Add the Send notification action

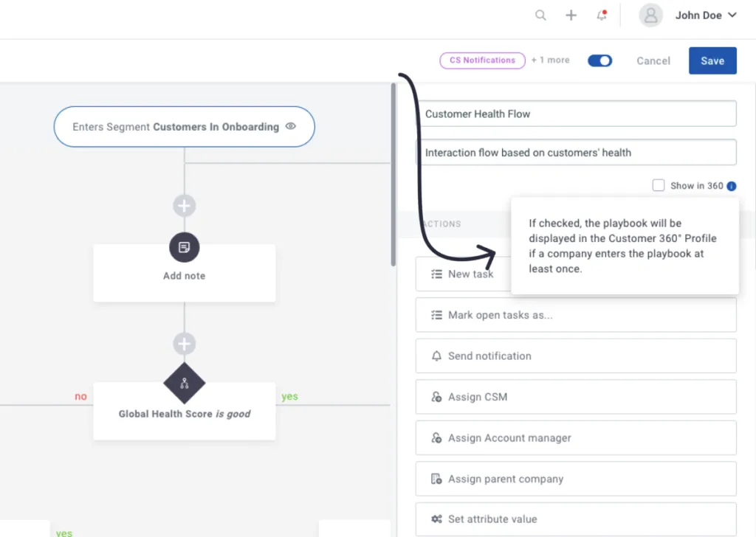tap(576, 356)
